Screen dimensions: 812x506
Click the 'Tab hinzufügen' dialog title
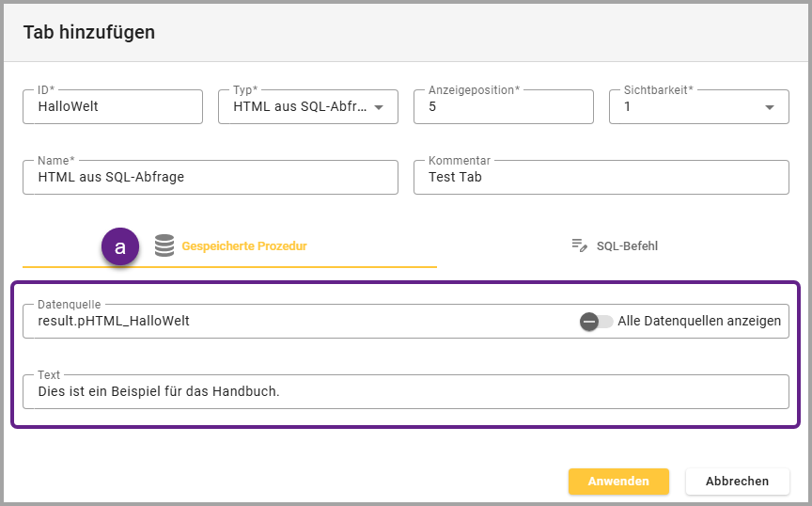(x=89, y=32)
